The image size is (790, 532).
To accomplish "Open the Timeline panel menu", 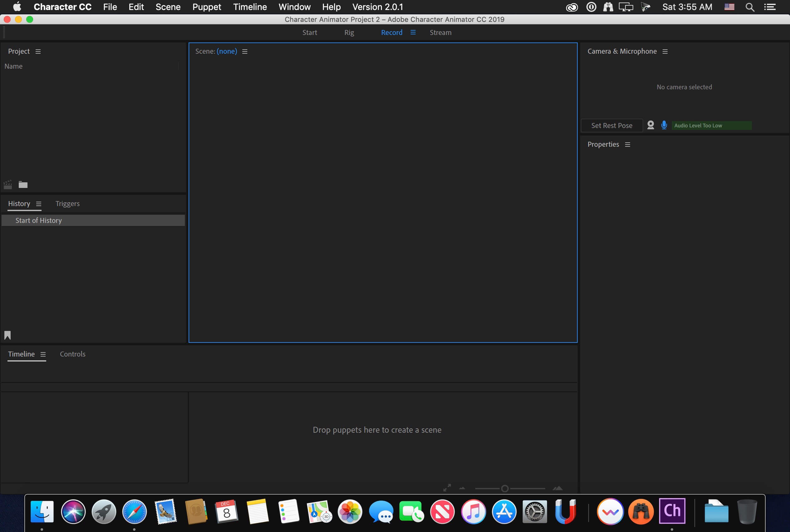I will pyautogui.click(x=43, y=354).
